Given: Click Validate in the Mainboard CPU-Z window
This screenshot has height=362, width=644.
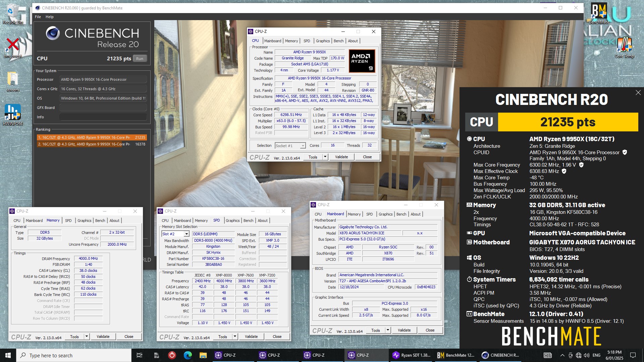Looking at the screenshot, I should (404, 330).
